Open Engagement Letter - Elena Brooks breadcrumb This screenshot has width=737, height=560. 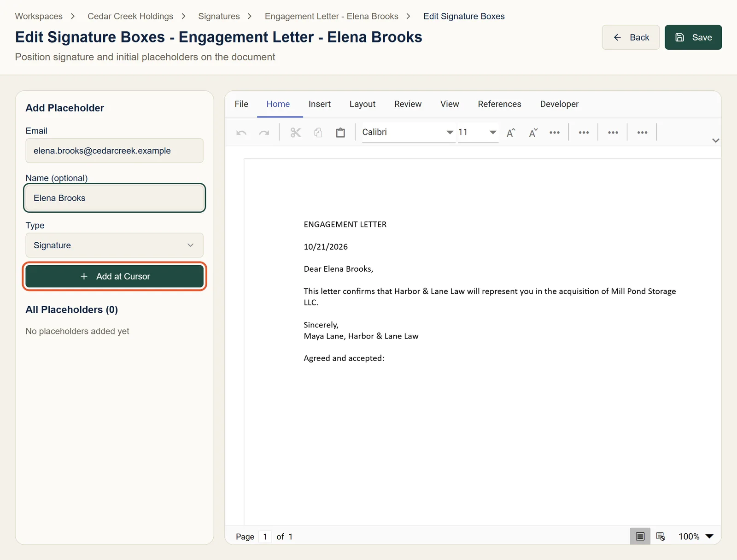(x=332, y=16)
